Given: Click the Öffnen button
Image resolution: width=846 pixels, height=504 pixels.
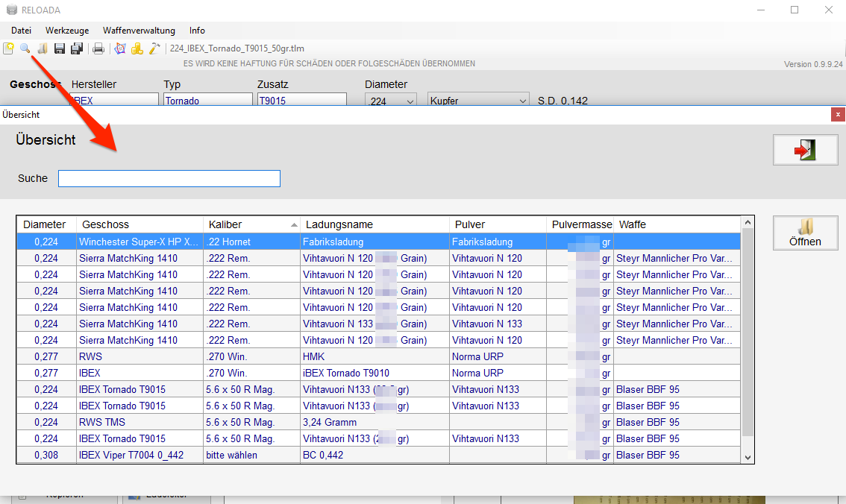Looking at the screenshot, I should 805,233.
